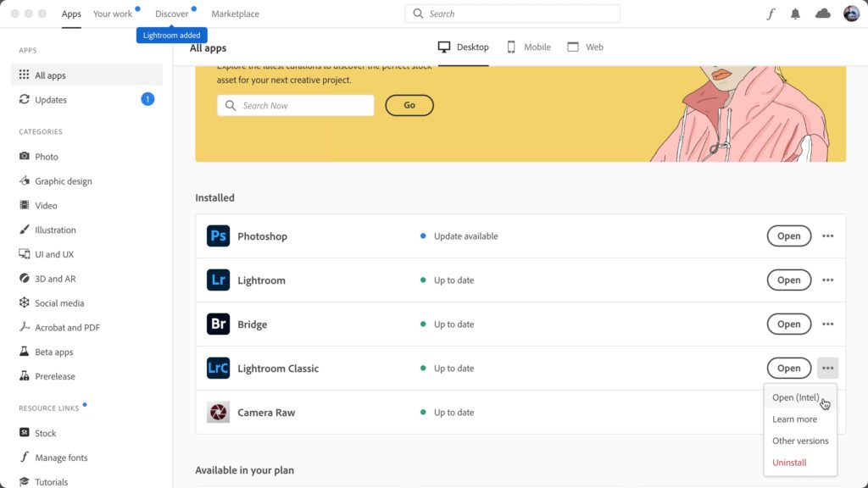This screenshot has height=488, width=868.
Task: Click the Bridge app icon
Action: click(218, 324)
